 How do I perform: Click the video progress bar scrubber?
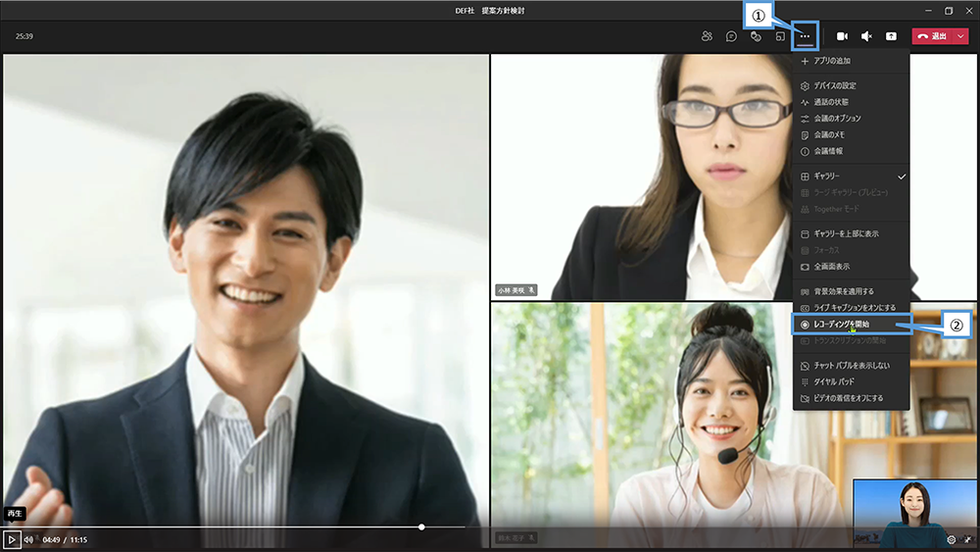[x=421, y=527]
